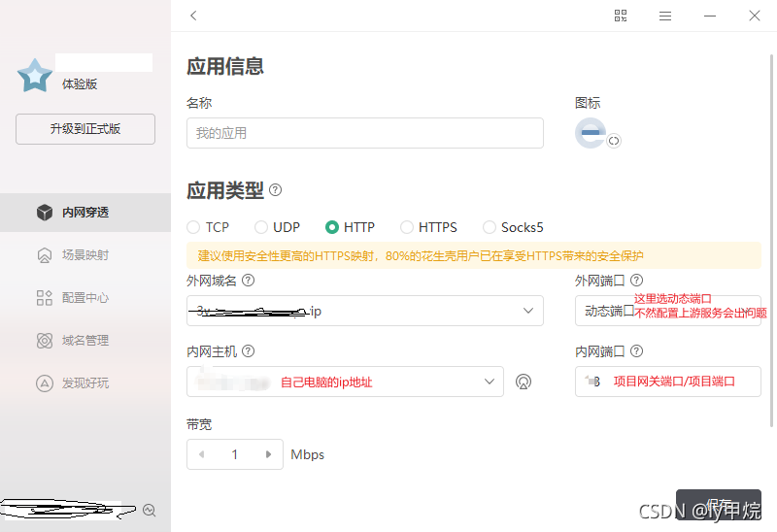Open the 内网穿透 menu item
Viewport: 777px width, 532px height.
85,213
